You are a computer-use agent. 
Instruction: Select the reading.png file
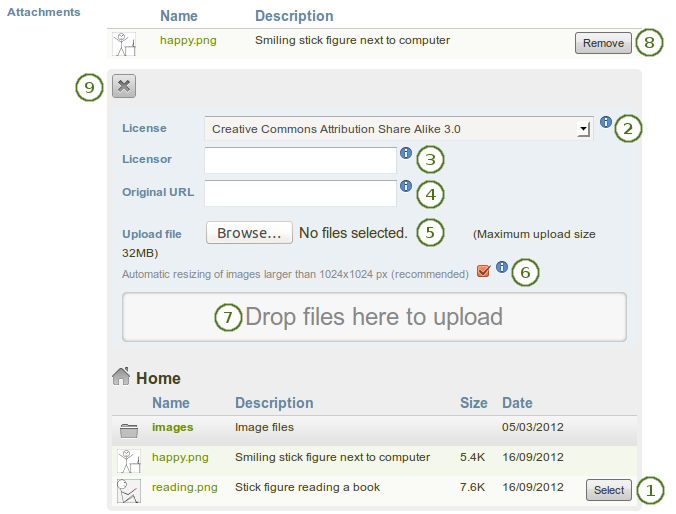(x=609, y=490)
